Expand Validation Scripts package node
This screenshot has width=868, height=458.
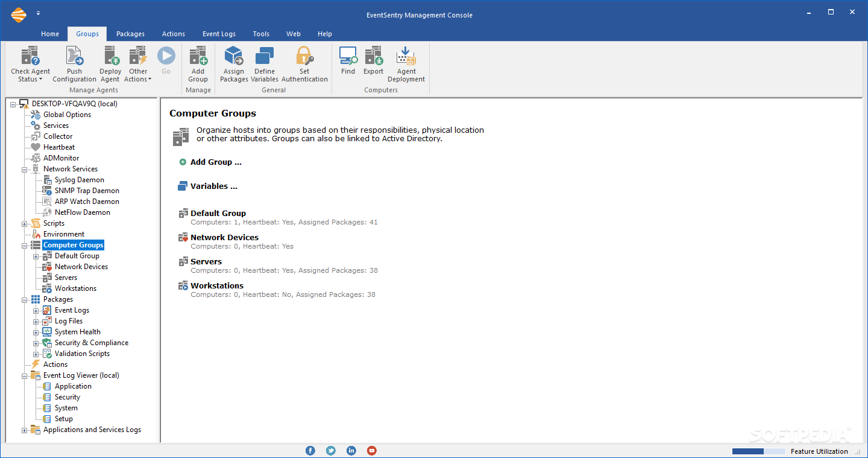(36, 354)
